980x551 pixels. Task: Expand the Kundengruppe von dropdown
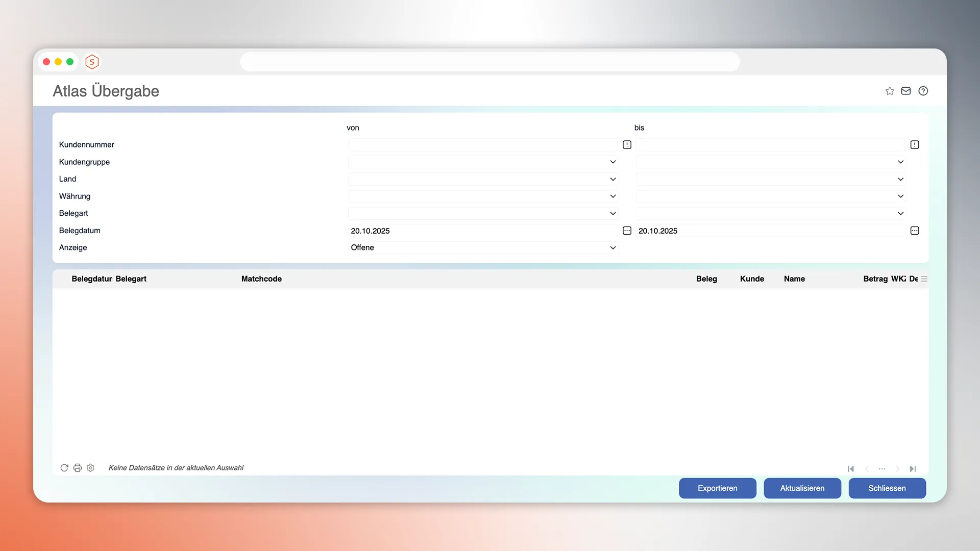pyautogui.click(x=613, y=162)
